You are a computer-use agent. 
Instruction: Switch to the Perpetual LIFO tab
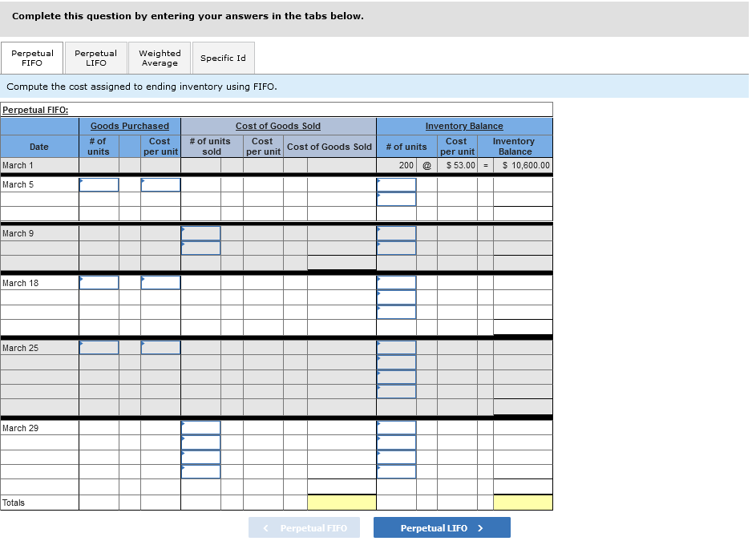[95, 57]
